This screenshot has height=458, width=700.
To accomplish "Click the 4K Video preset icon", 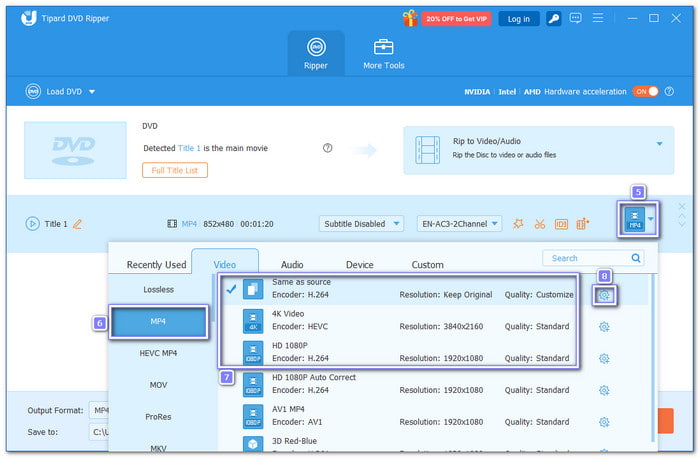I will click(x=253, y=321).
